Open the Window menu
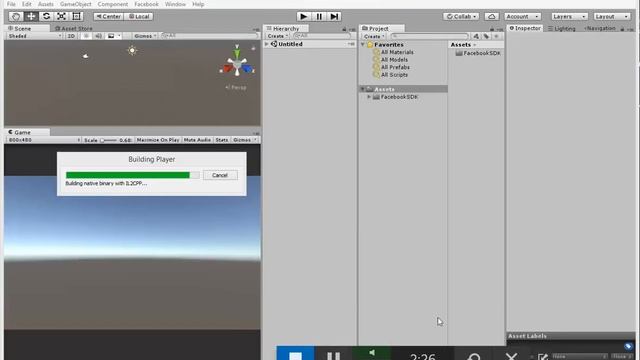Image resolution: width=640 pixels, height=360 pixels. [x=175, y=4]
